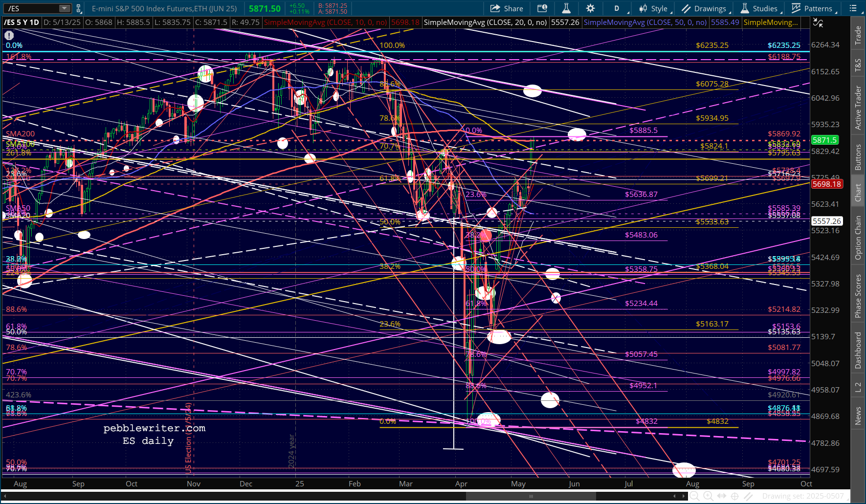Click the chart settings gear icon
The width and height of the screenshot is (866, 504).
click(590, 8)
